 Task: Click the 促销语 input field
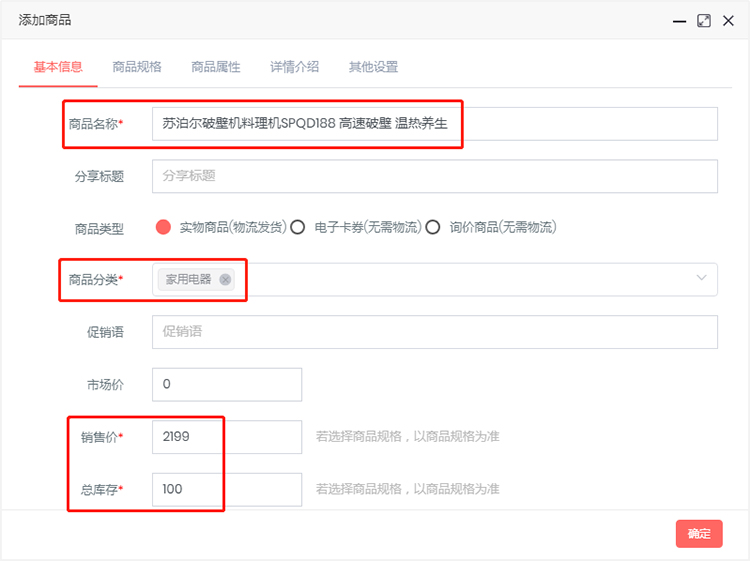pyautogui.click(x=435, y=332)
